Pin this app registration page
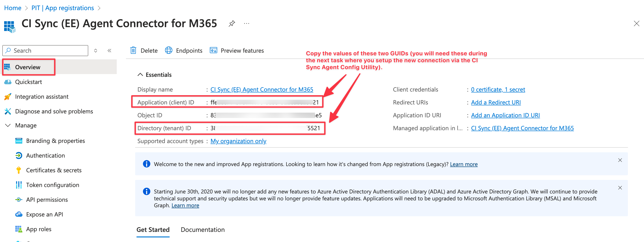 point(232,23)
